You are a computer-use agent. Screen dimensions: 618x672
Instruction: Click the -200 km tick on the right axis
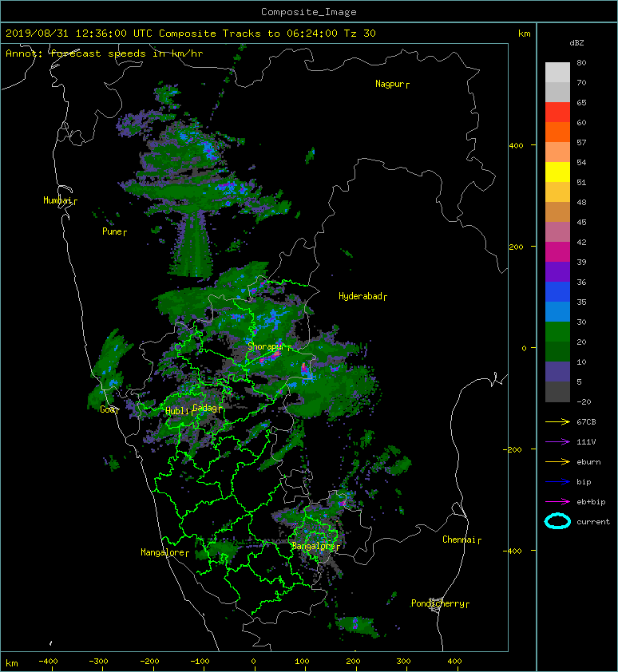(x=513, y=449)
